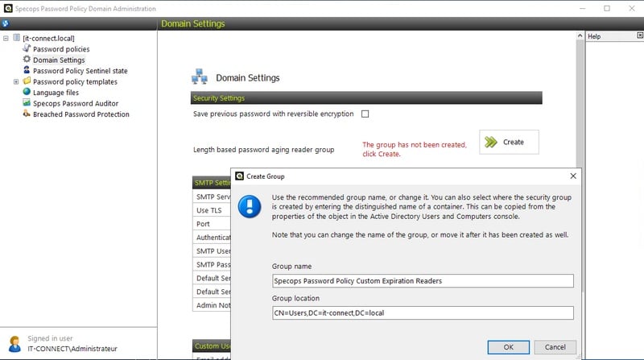This screenshot has height=360, width=644.
Task: Click the IT-CONNECT\Administrateur user name
Action: click(72, 349)
